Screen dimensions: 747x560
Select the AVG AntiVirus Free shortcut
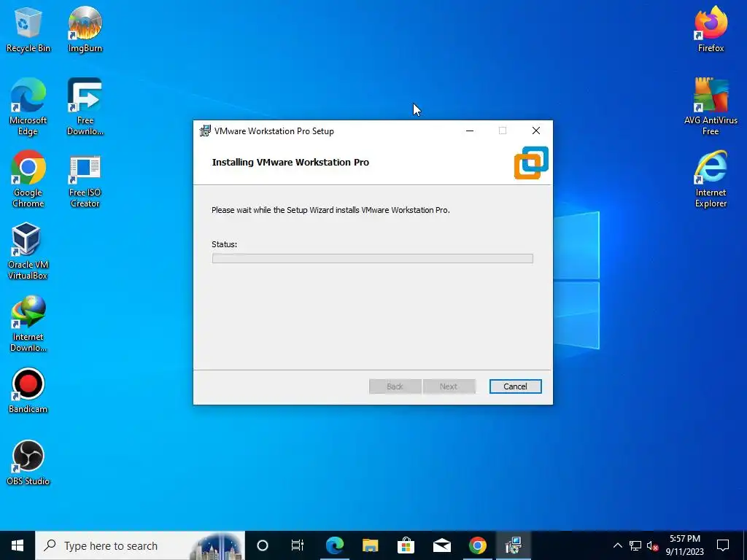pyautogui.click(x=711, y=106)
